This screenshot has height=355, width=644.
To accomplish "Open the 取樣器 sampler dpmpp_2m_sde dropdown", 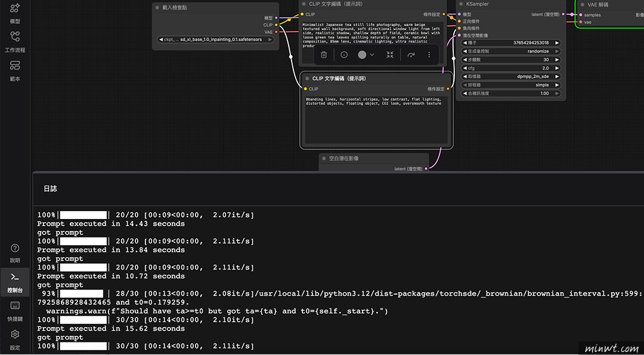I will point(512,76).
